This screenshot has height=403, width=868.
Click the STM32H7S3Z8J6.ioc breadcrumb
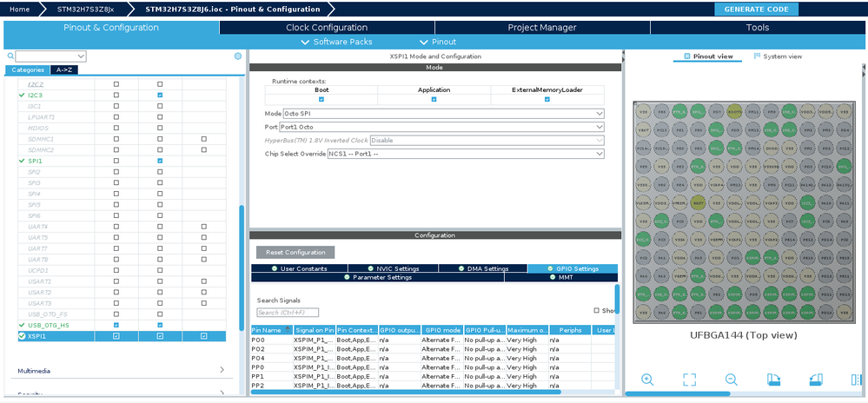(x=233, y=10)
